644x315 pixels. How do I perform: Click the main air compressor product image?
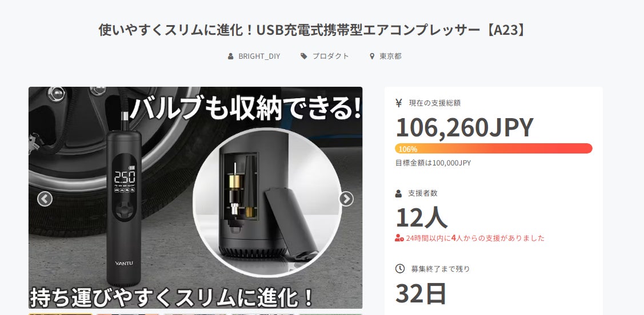coord(195,197)
